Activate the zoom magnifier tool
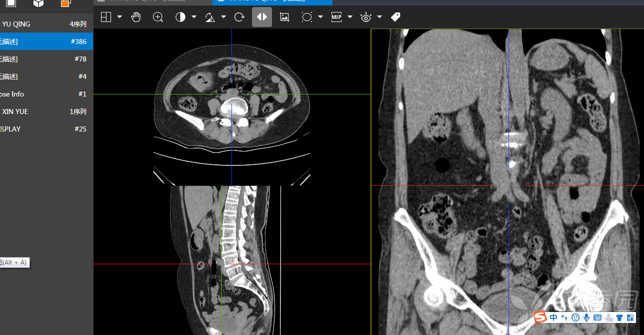644x335 pixels. [x=158, y=17]
